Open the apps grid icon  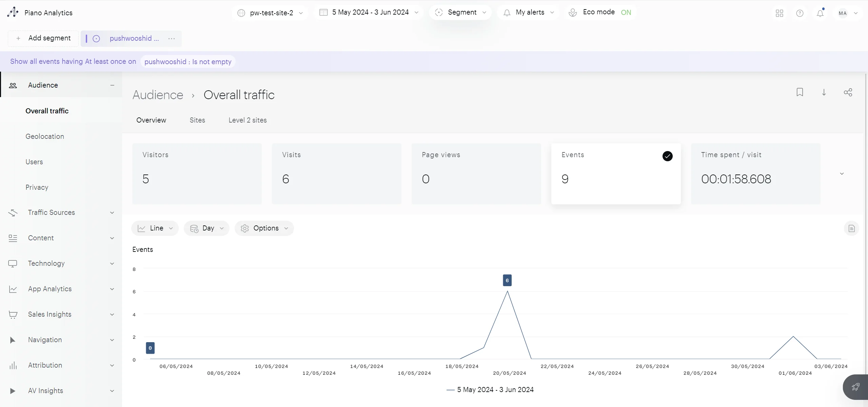(779, 13)
